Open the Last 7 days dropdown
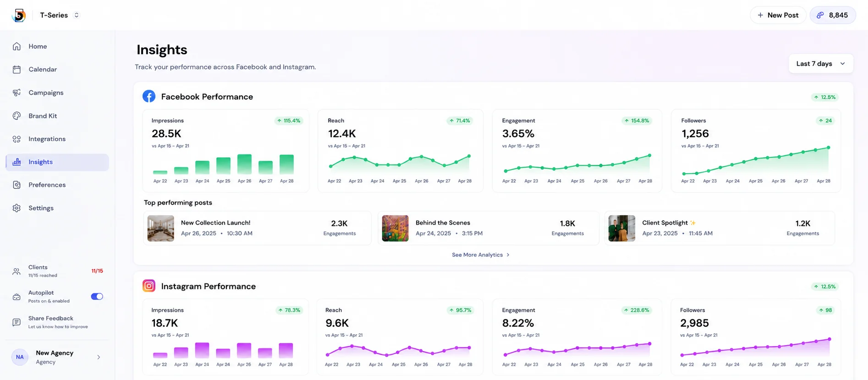Viewport: 868px width, 380px height. (x=820, y=64)
